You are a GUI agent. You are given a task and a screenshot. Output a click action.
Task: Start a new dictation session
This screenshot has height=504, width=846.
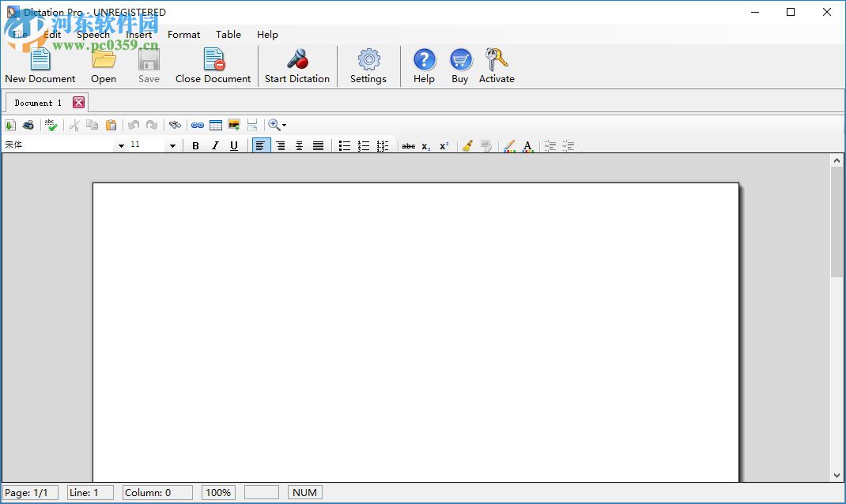click(x=297, y=65)
